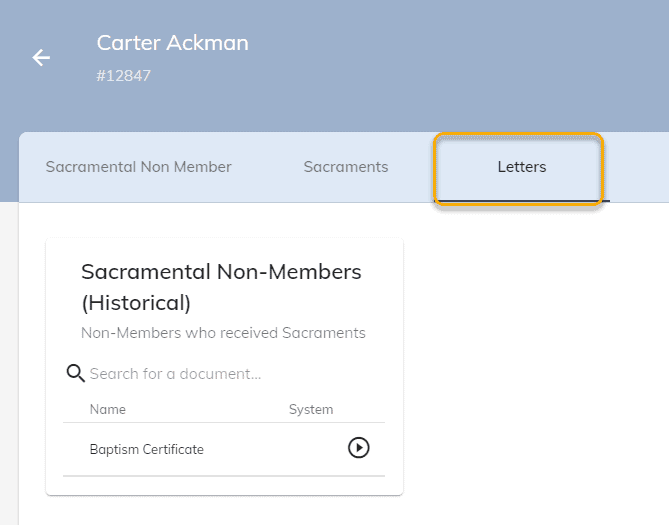The width and height of the screenshot is (669, 525).
Task: Click the record number #12847
Action: (123, 76)
